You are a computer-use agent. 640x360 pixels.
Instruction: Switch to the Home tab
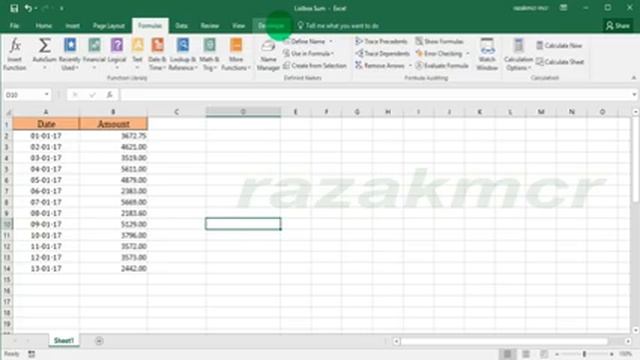[x=43, y=26]
